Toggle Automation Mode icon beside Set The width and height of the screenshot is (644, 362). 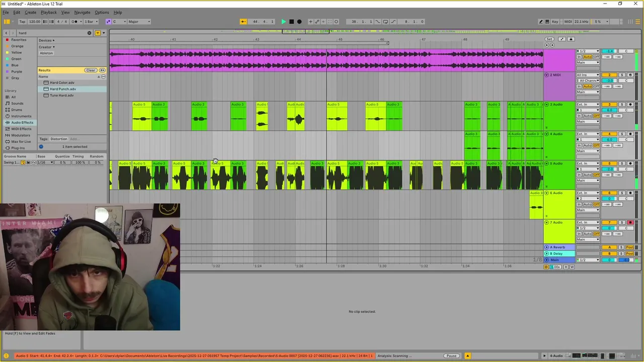562,39
